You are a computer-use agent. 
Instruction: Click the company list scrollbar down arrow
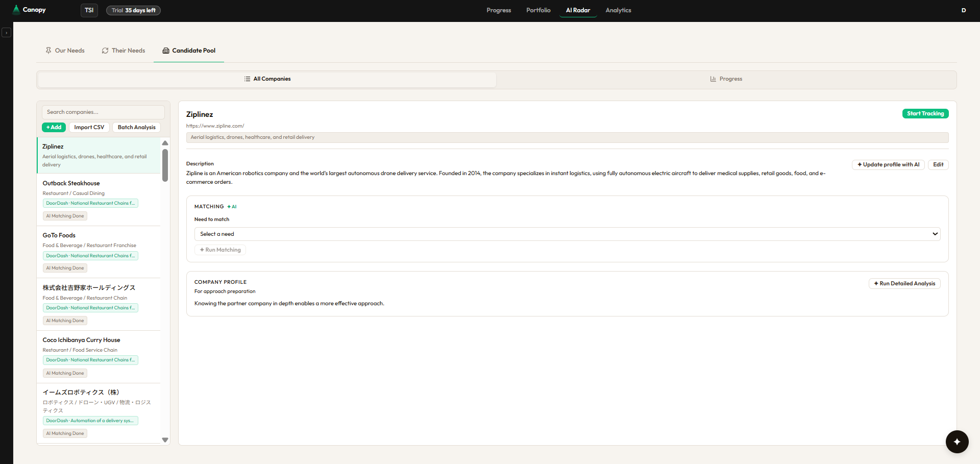[165, 440]
